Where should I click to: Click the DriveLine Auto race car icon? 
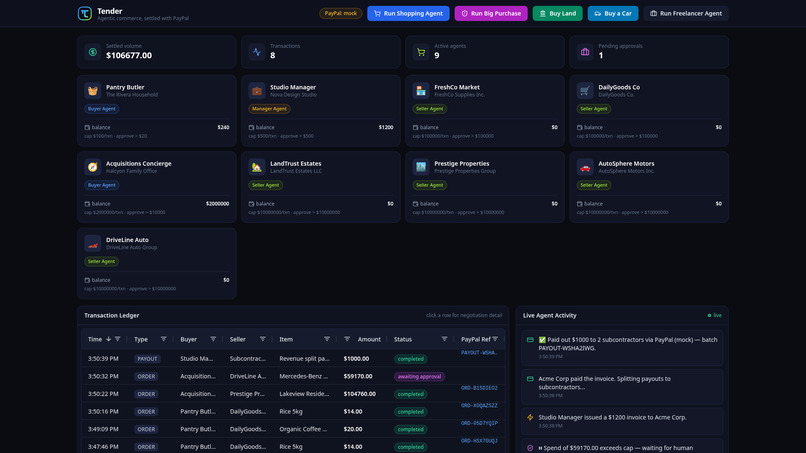93,243
